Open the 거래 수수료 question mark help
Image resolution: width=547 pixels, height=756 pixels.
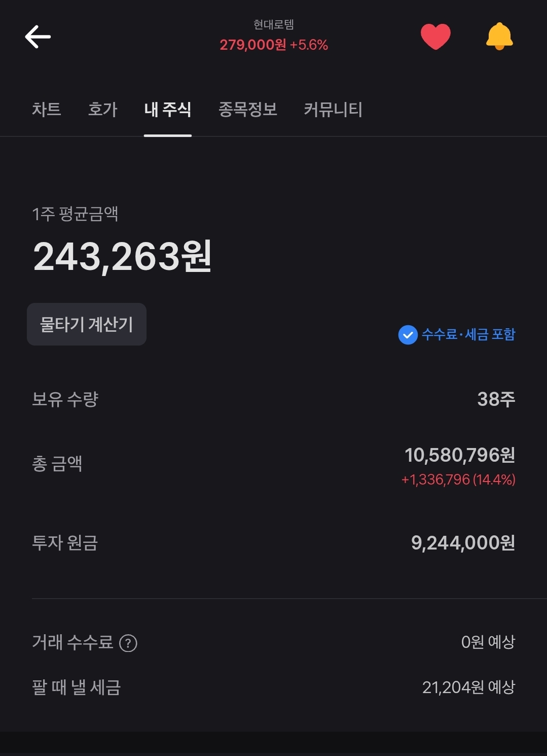[128, 643]
